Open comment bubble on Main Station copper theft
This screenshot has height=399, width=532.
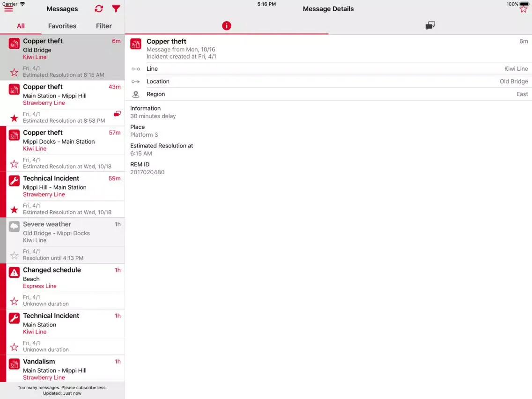point(118,114)
